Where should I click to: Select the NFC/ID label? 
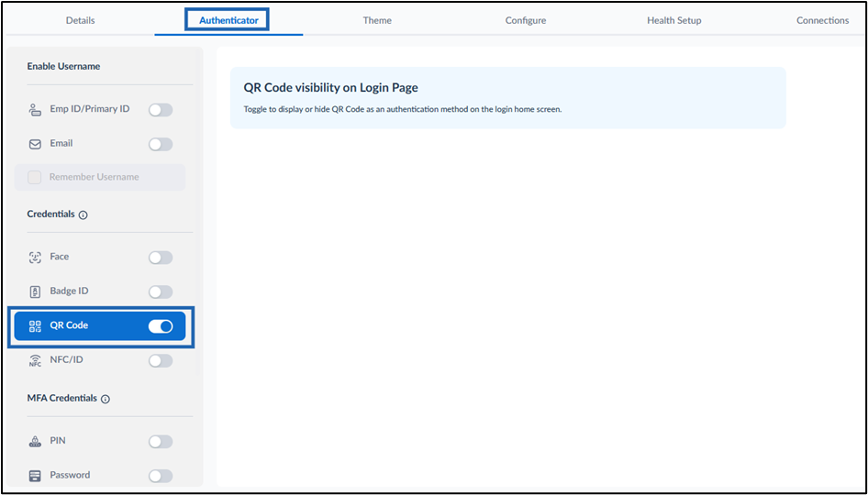(66, 359)
